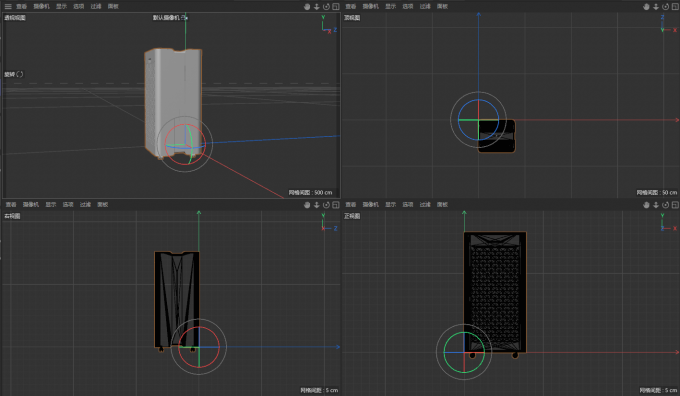Click the pan hand icon in front view
This screenshot has width=680, height=396.
pos(646,205)
